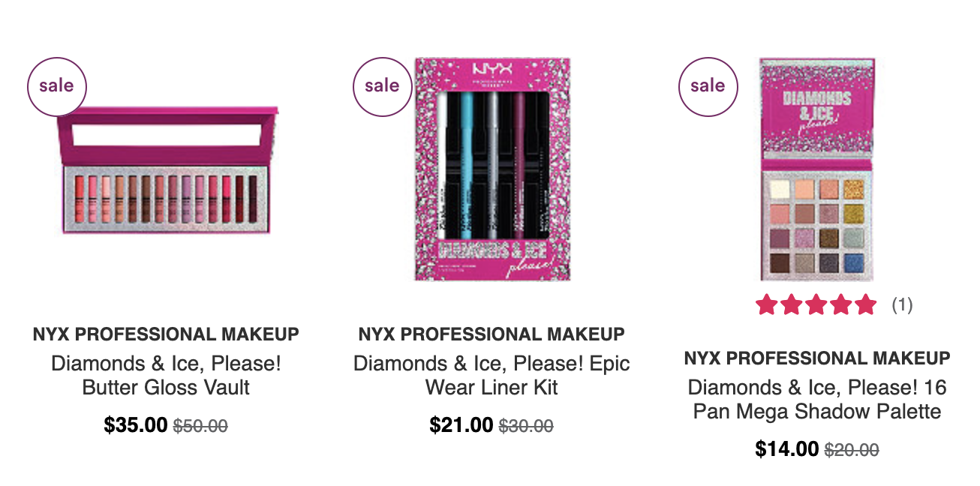
Task: Select the Diamonds & Ice Butter Gloss Vault title
Action: click(166, 376)
